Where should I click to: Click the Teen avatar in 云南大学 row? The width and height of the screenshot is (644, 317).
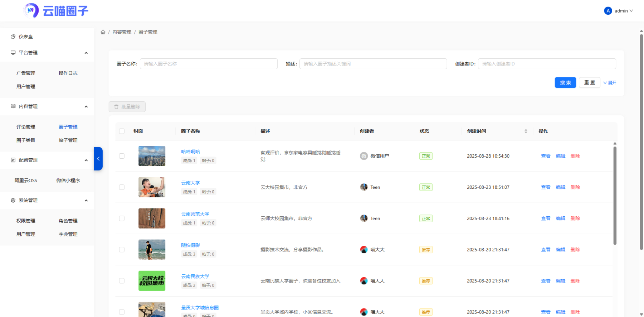pyautogui.click(x=364, y=187)
